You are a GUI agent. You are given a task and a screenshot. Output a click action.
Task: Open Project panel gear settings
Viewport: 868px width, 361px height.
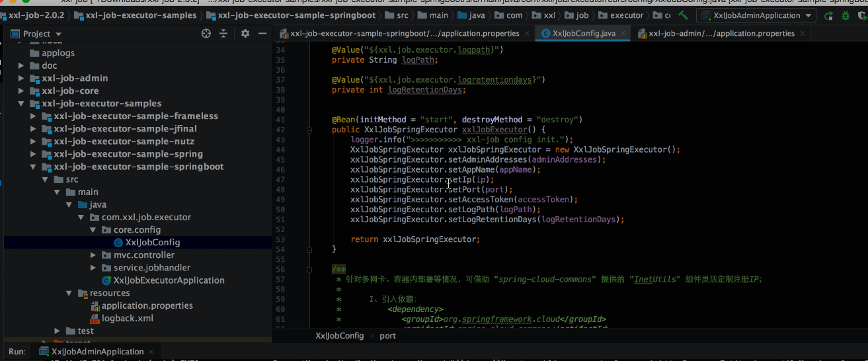pyautogui.click(x=245, y=34)
